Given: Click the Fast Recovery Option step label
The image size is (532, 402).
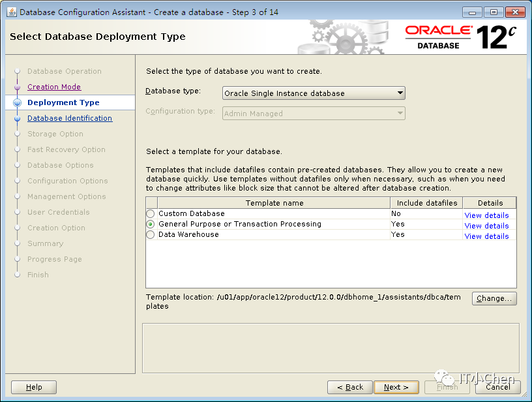Looking at the screenshot, I should [66, 149].
